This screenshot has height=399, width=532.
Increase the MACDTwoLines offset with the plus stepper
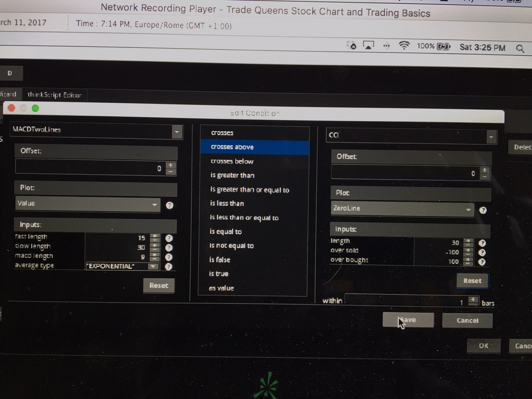pyautogui.click(x=171, y=165)
